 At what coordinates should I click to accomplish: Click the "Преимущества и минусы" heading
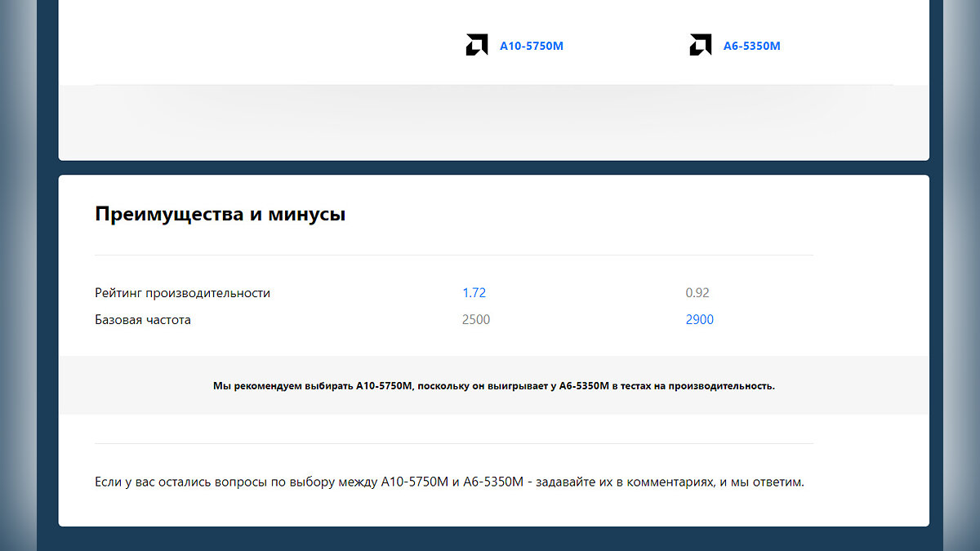coord(220,215)
